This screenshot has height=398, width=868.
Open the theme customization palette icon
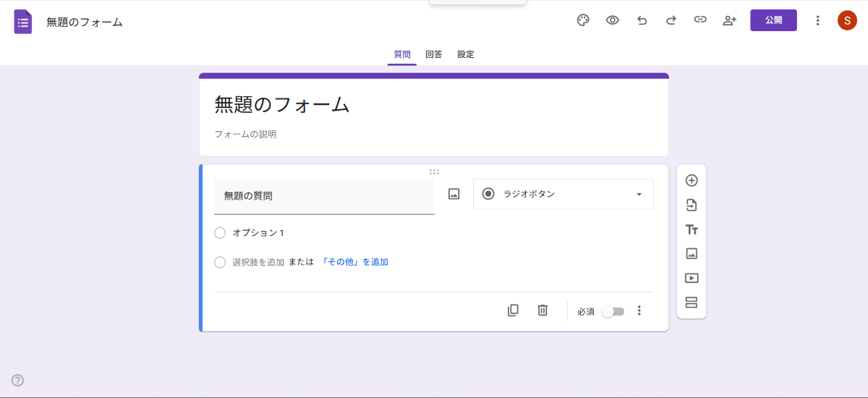(583, 20)
